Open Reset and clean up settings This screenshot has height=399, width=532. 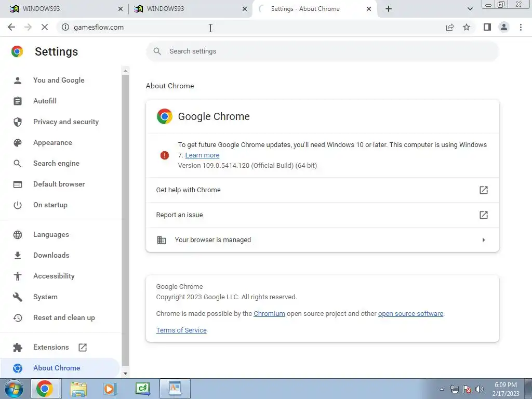[64, 317]
